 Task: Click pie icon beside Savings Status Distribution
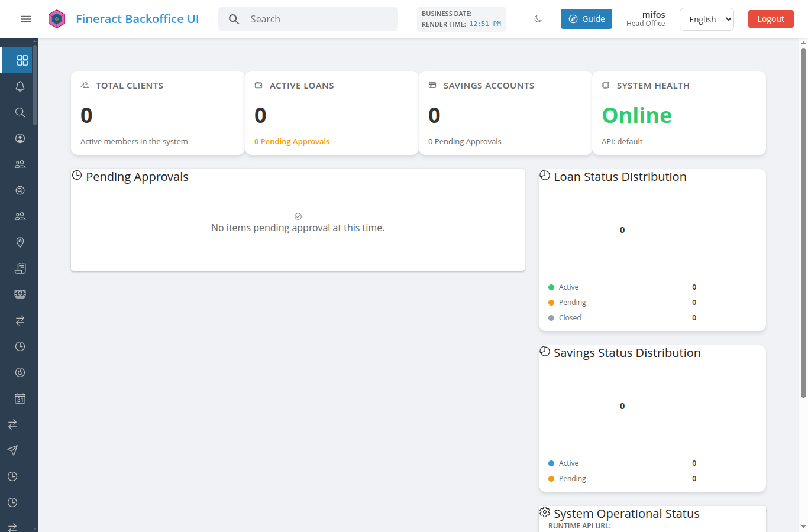pos(545,351)
